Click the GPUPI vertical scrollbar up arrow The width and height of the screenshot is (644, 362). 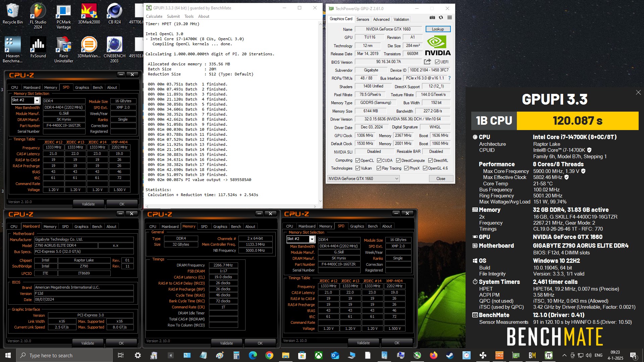coord(320,24)
